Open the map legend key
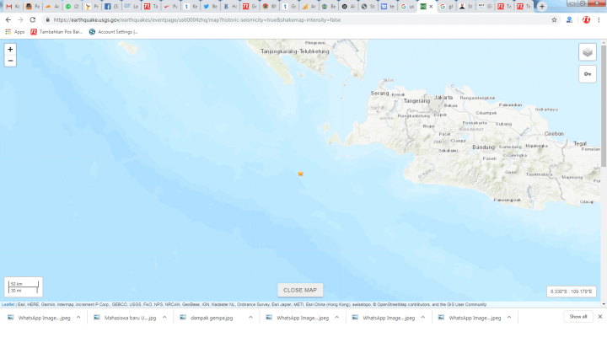 [588, 74]
